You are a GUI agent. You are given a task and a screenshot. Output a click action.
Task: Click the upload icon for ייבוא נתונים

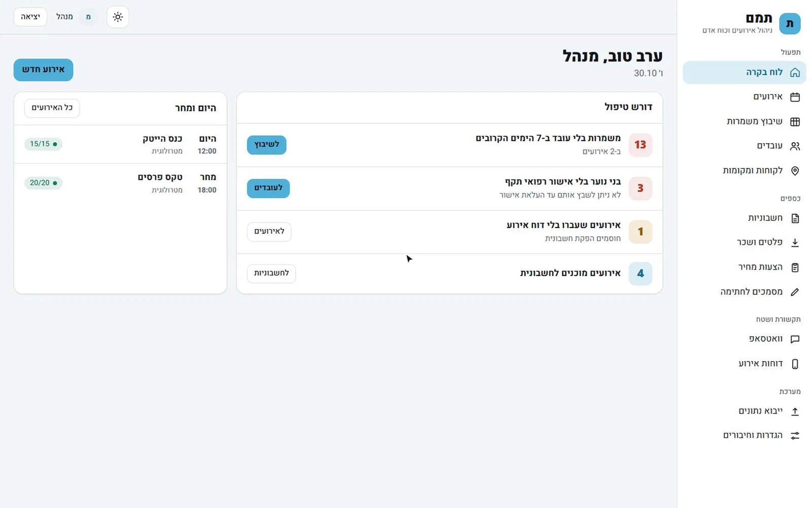click(x=795, y=411)
